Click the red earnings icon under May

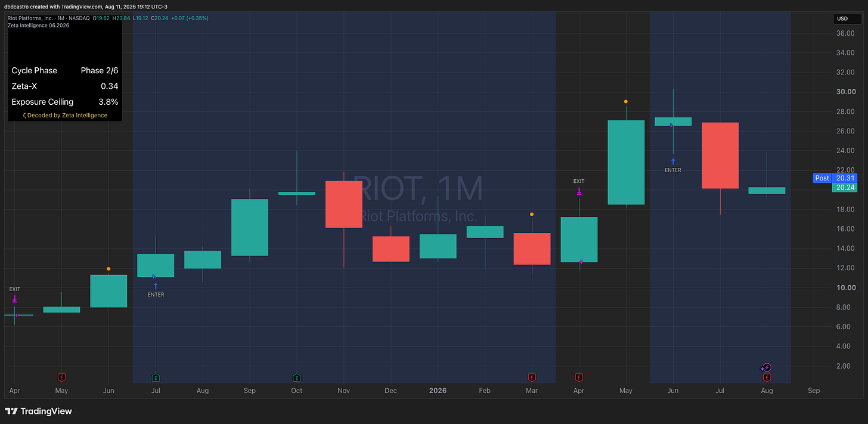[x=61, y=377]
